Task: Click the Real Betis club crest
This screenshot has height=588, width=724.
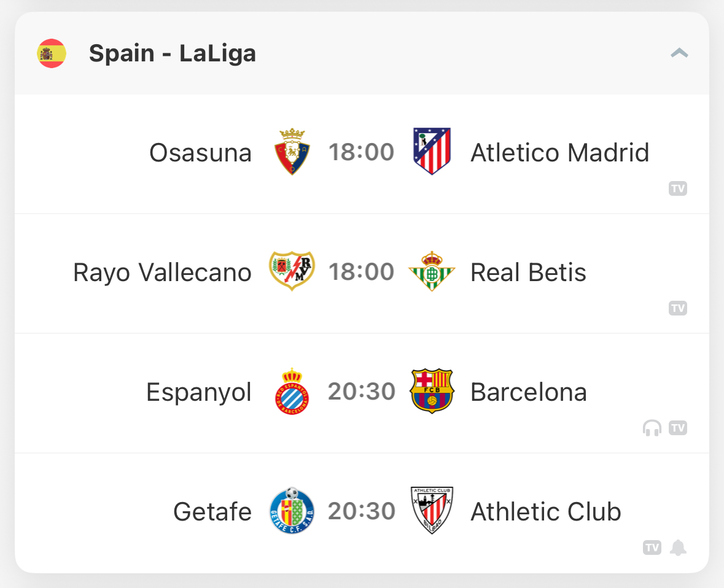Action: click(x=432, y=271)
